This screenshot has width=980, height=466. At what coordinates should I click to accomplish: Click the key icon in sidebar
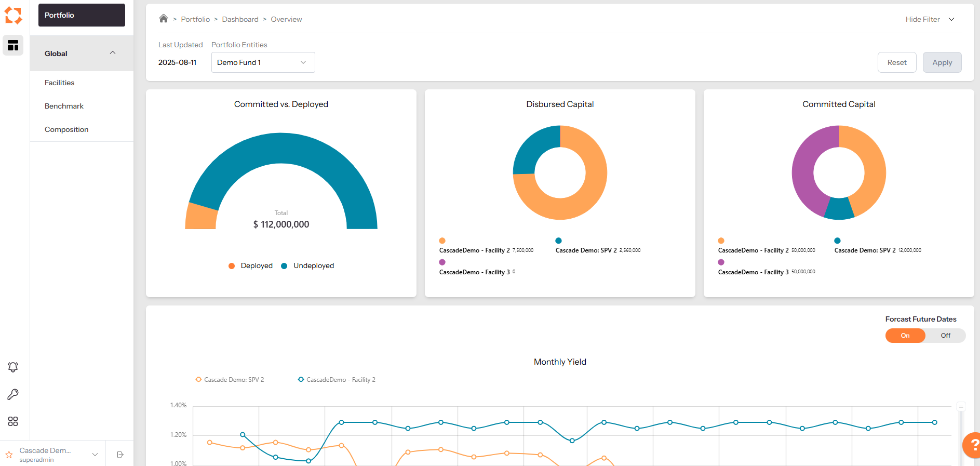click(13, 394)
